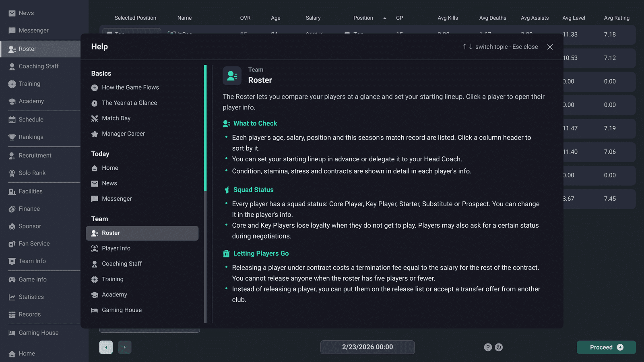Image resolution: width=644 pixels, height=362 pixels.
Task: Click the help question mark icon
Action: point(488,347)
